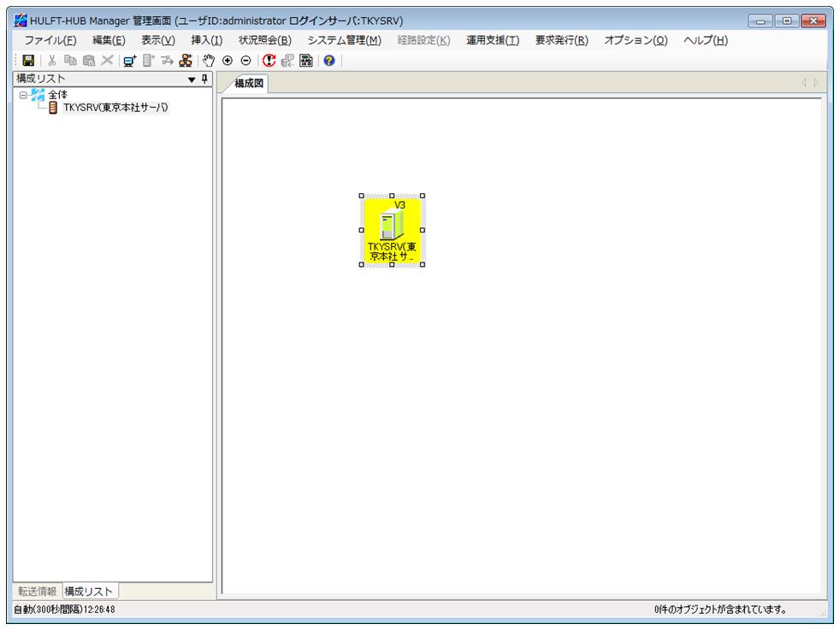Open the 状況照会(B) menu
Screen dimensions: 840x630
[x=264, y=40]
